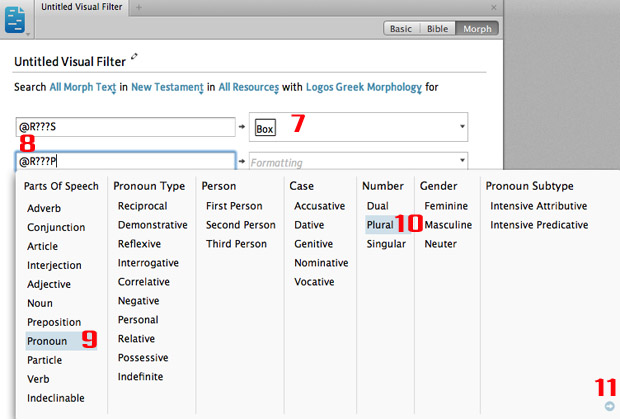Select Plural under Number

tap(379, 225)
